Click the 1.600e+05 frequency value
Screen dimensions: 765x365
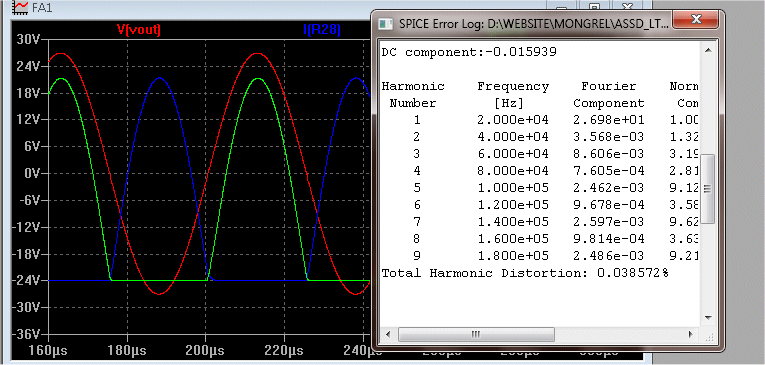(513, 239)
